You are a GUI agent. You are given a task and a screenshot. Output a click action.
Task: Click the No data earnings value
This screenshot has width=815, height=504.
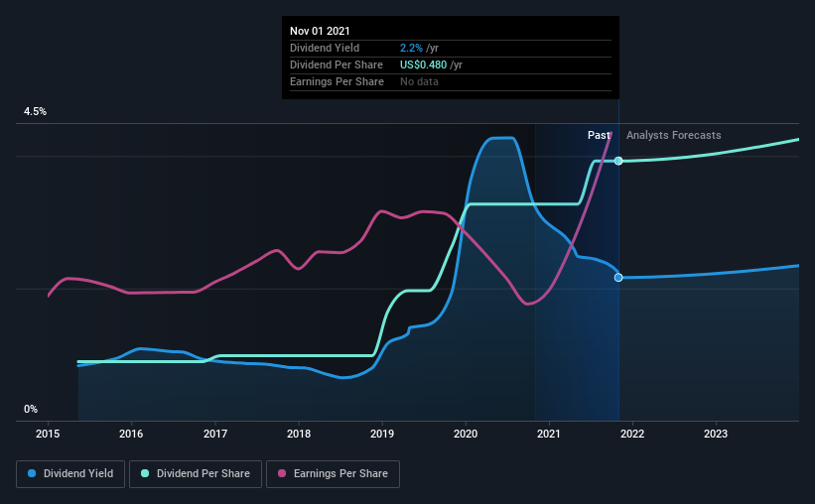pos(419,81)
